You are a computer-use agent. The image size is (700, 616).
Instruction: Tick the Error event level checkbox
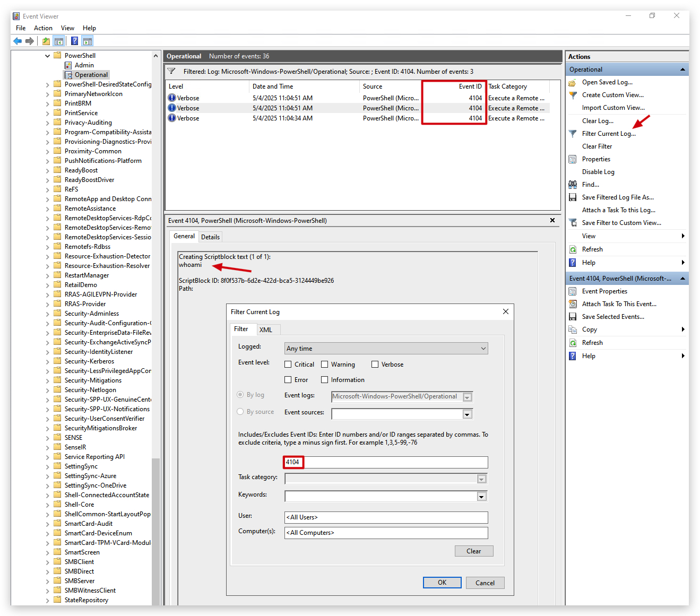[288, 380]
